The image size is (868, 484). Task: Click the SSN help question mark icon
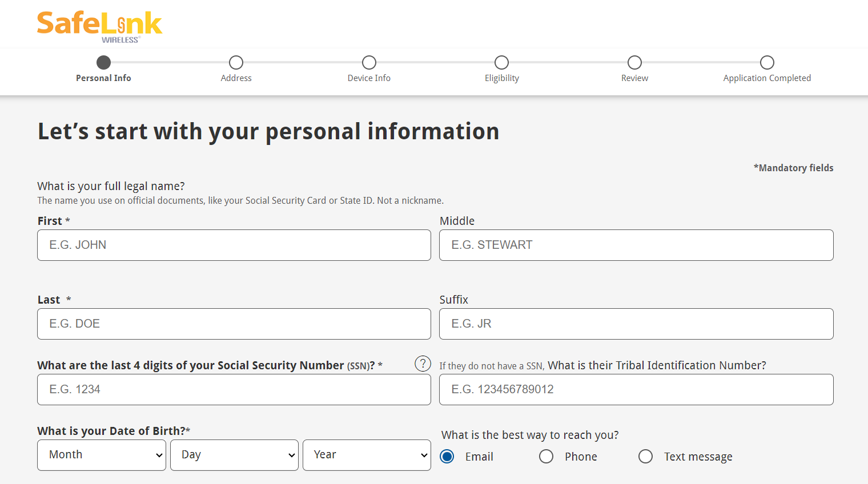click(423, 364)
